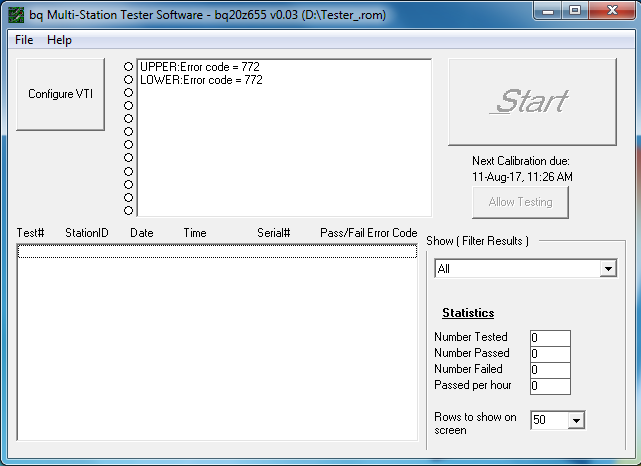Screen dimensions: 641x466
Task: Click the Number Tested value field
Action: (x=550, y=338)
